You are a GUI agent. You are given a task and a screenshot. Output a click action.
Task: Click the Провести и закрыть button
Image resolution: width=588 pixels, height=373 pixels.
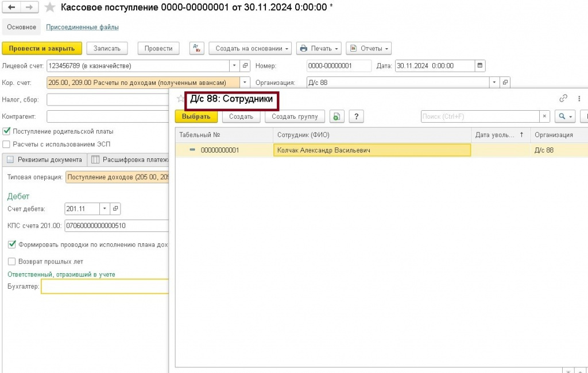pos(41,48)
